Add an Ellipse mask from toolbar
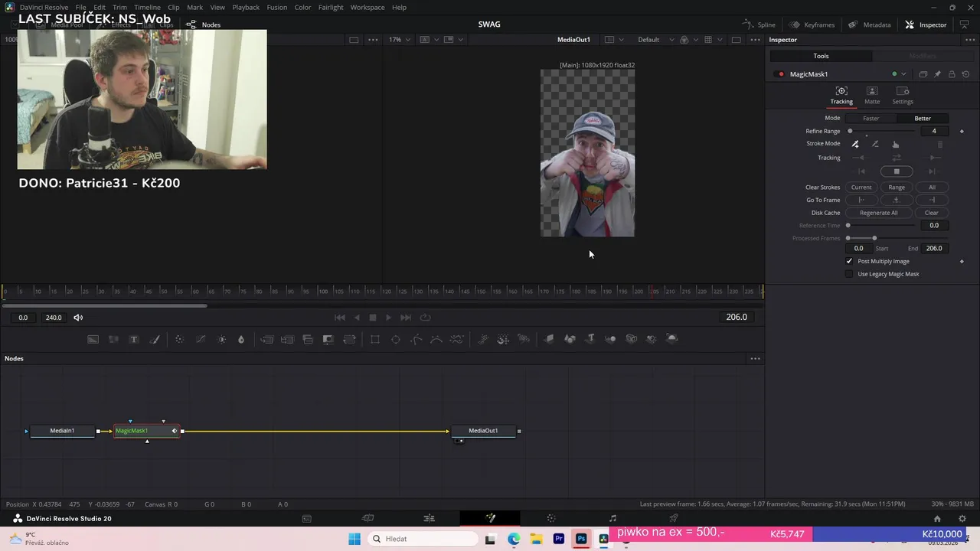Image resolution: width=980 pixels, height=551 pixels. (x=396, y=339)
